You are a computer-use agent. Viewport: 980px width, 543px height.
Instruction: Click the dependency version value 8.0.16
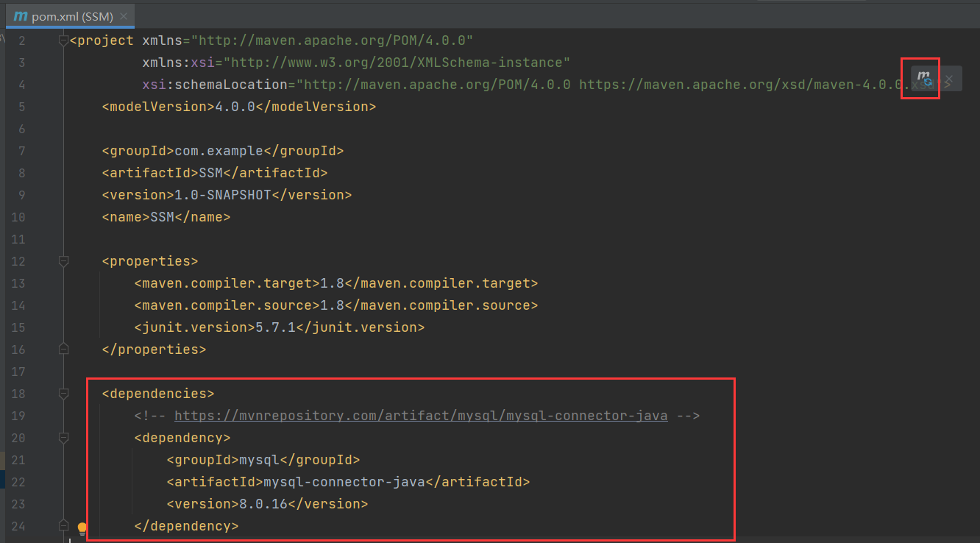(x=263, y=504)
